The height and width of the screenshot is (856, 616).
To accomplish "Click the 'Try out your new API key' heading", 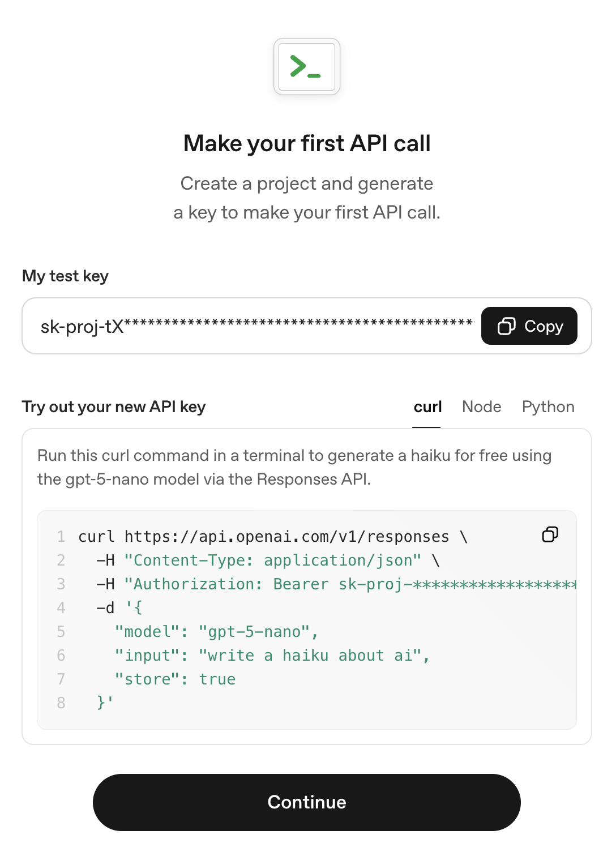I will pos(114,407).
